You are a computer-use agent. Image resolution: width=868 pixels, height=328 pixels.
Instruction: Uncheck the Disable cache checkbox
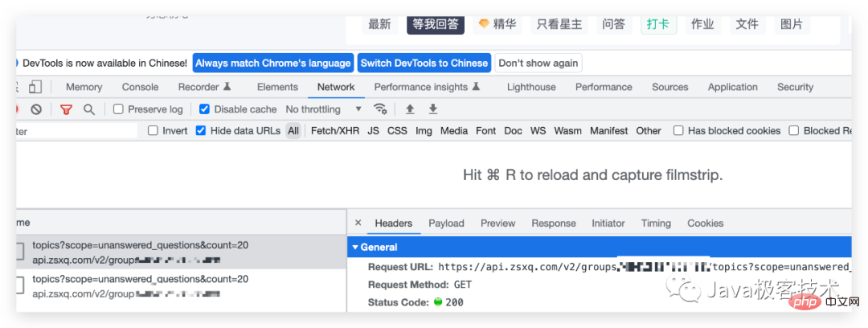[x=204, y=109]
